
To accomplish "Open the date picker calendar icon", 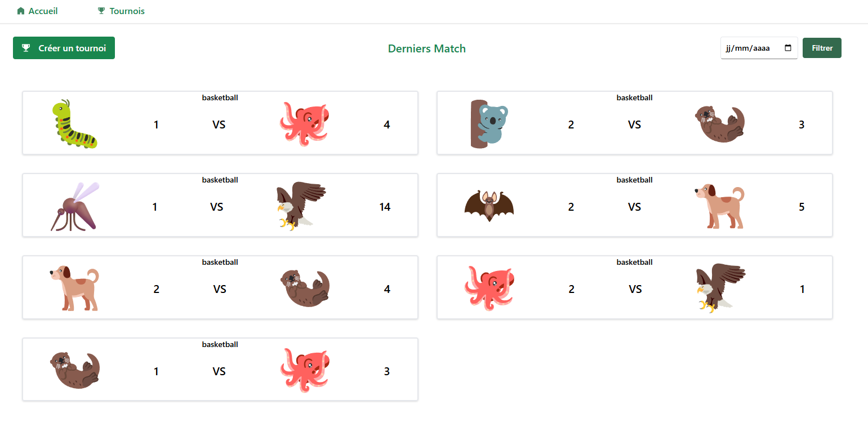I will (x=788, y=48).
